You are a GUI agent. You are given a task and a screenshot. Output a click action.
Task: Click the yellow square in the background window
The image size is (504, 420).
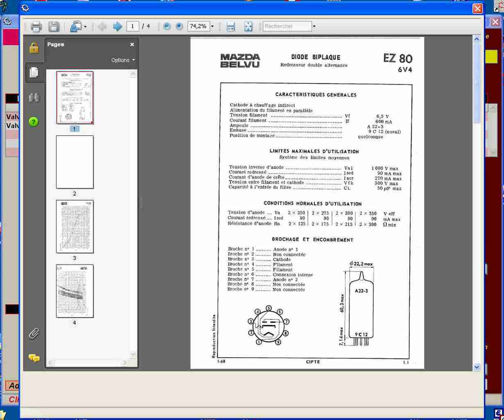click(x=491, y=57)
